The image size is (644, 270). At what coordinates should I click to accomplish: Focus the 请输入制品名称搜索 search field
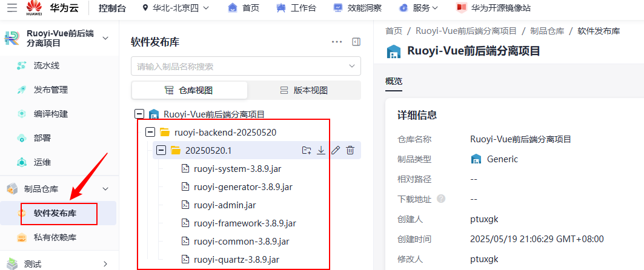click(x=245, y=66)
